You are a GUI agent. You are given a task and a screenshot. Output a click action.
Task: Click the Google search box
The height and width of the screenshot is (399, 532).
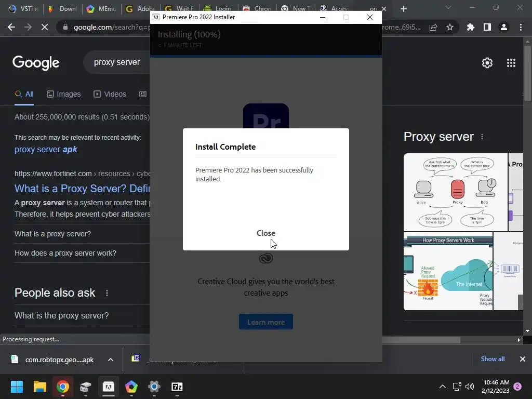[x=117, y=62]
